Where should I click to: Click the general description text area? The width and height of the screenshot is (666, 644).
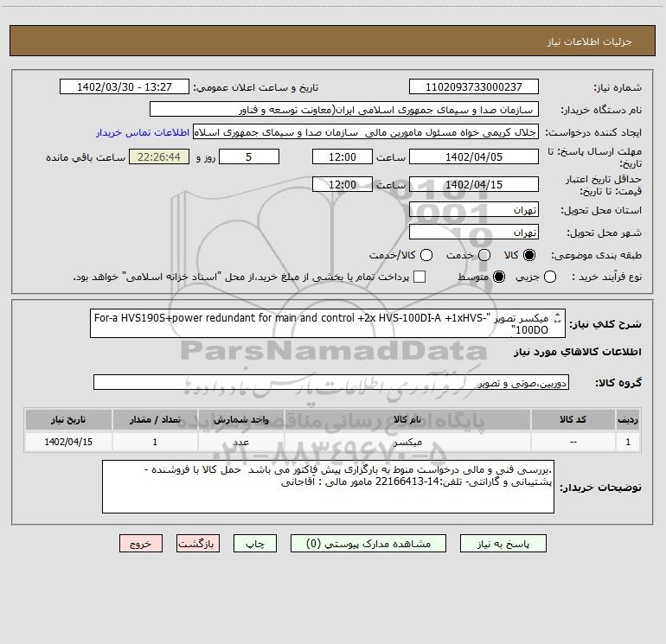[328, 323]
